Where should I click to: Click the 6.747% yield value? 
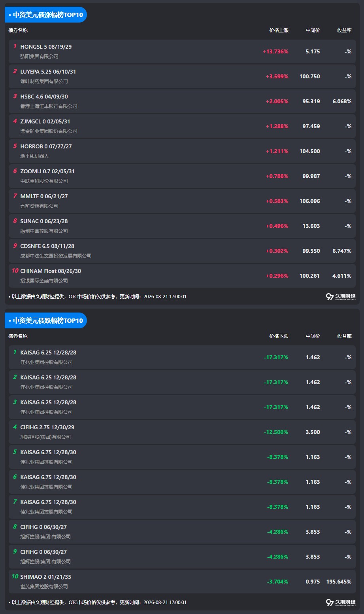342,251
